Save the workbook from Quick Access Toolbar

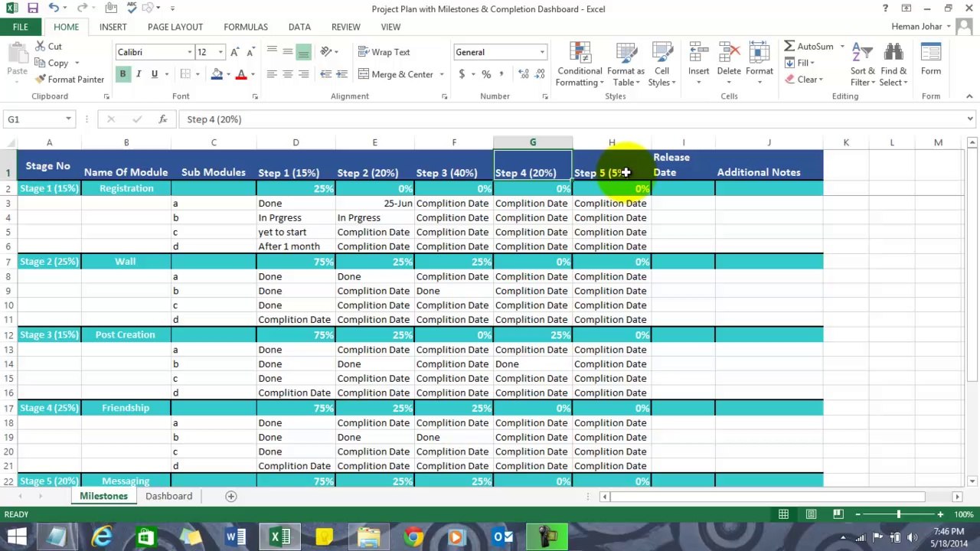click(32, 8)
